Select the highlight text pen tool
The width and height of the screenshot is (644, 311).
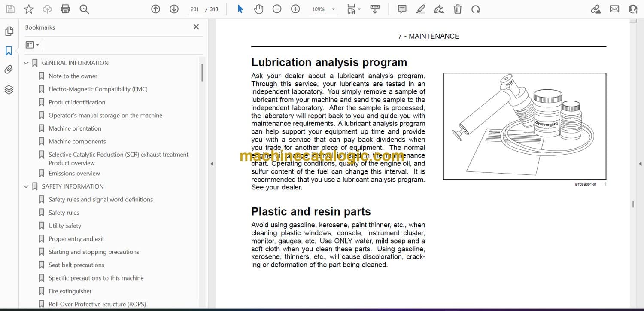pyautogui.click(x=421, y=9)
